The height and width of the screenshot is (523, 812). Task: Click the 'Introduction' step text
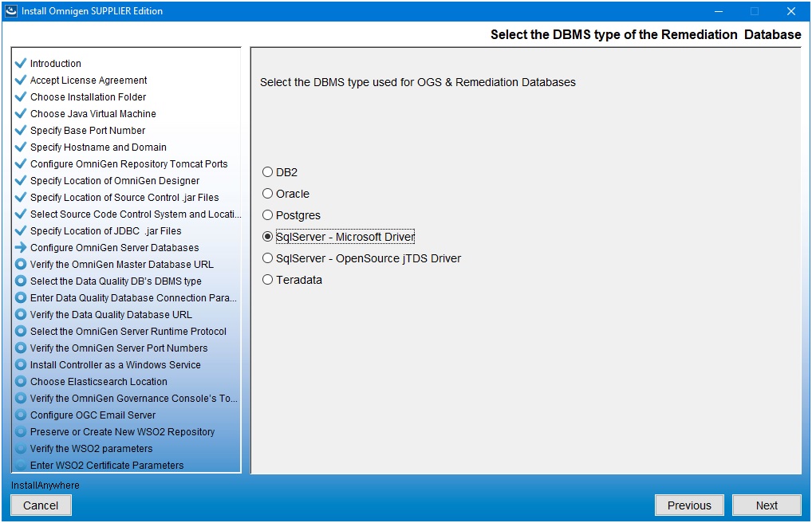tap(55, 63)
